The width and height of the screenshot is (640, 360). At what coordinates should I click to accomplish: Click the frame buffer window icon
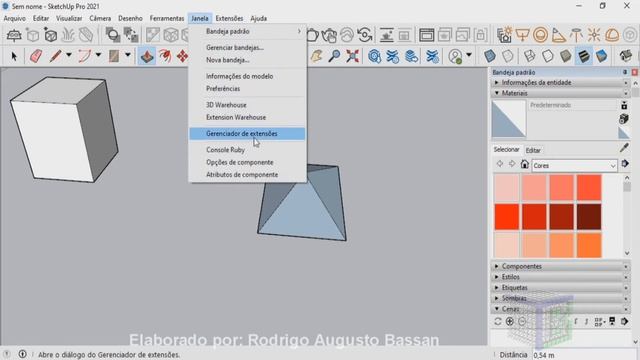(x=427, y=35)
